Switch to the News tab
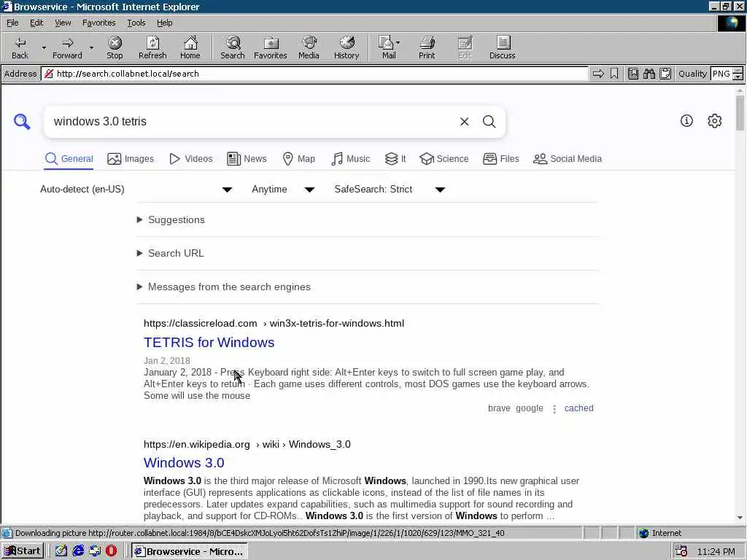 point(247,159)
